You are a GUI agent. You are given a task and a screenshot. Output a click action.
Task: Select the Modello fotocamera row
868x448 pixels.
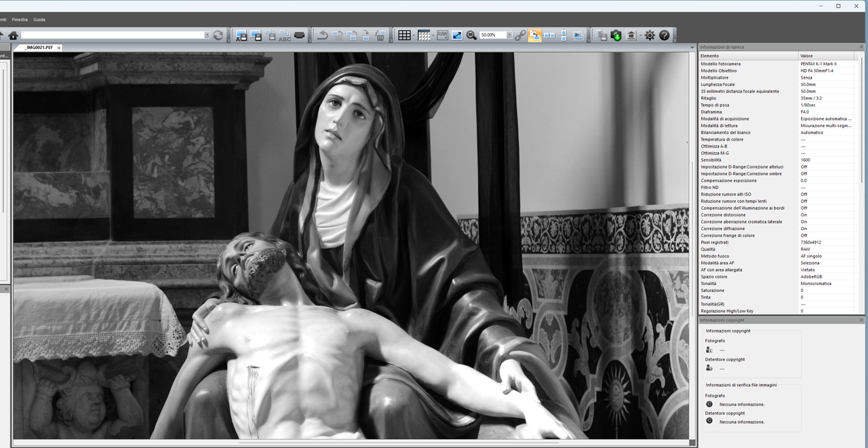point(778,64)
